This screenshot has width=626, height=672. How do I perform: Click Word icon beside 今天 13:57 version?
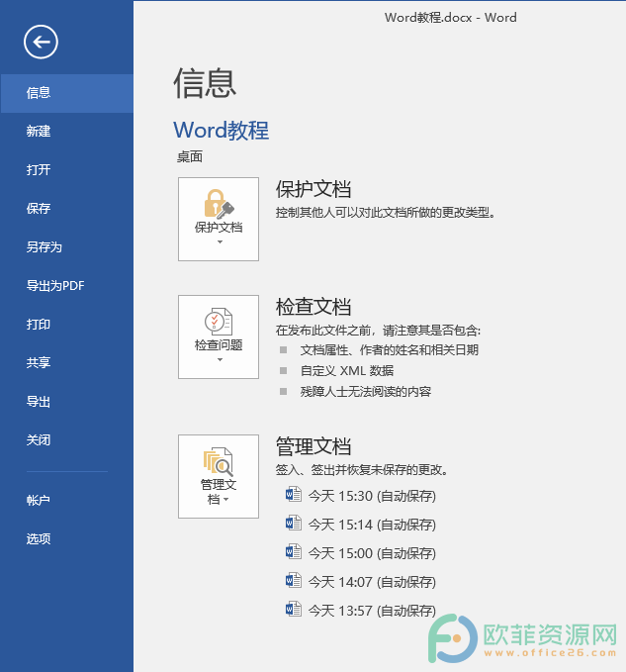click(294, 610)
